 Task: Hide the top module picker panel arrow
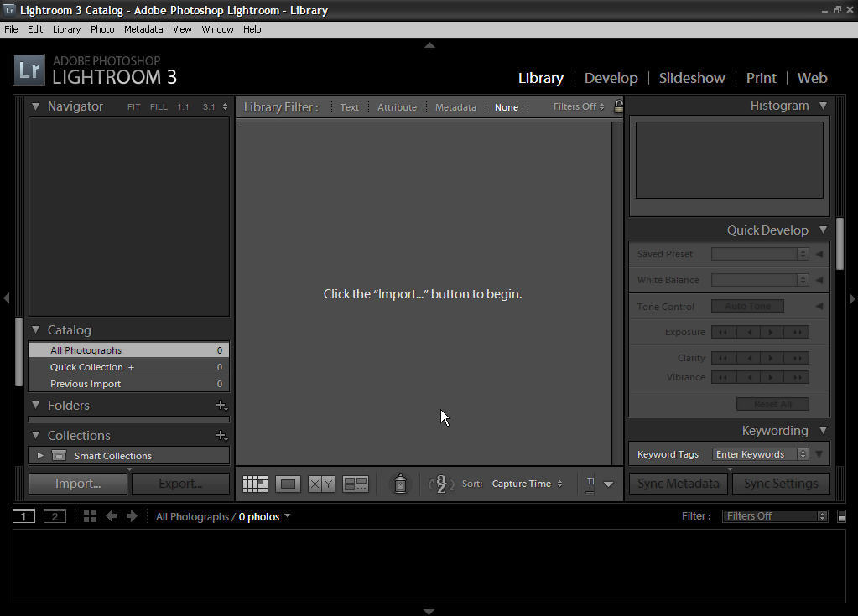pos(429,45)
